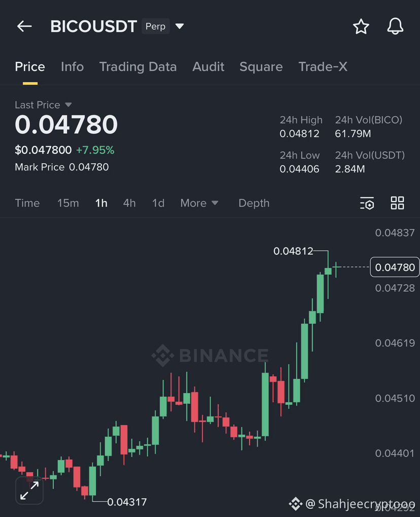
Task: Open the Last Price dropdown arrow
Action: (x=68, y=105)
